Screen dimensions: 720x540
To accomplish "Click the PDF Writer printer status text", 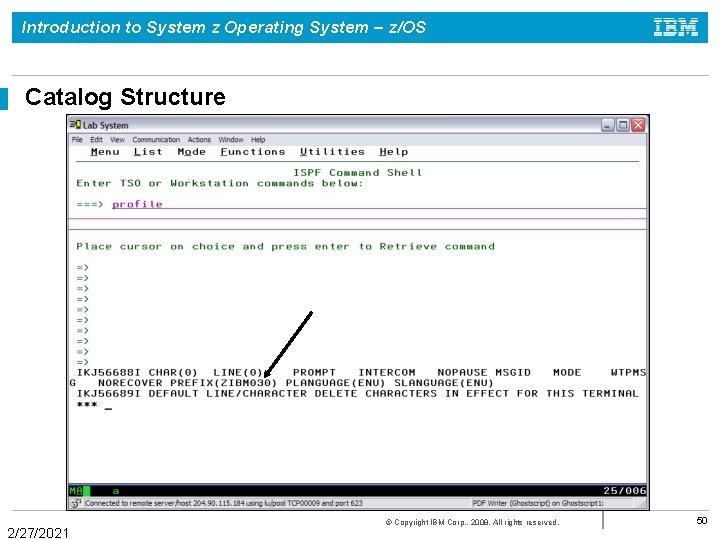I will pyautogui.click(x=538, y=503).
